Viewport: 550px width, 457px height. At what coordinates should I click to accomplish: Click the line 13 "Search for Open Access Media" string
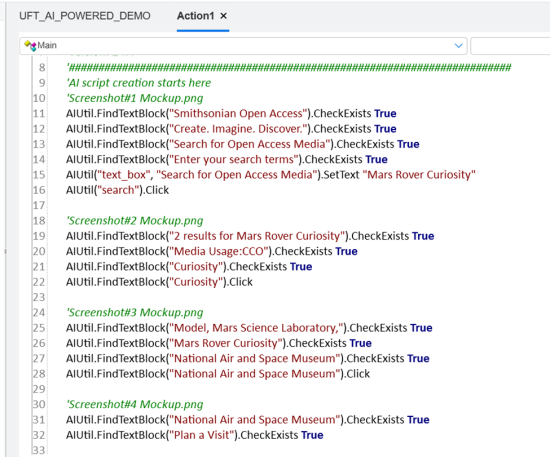[250, 144]
